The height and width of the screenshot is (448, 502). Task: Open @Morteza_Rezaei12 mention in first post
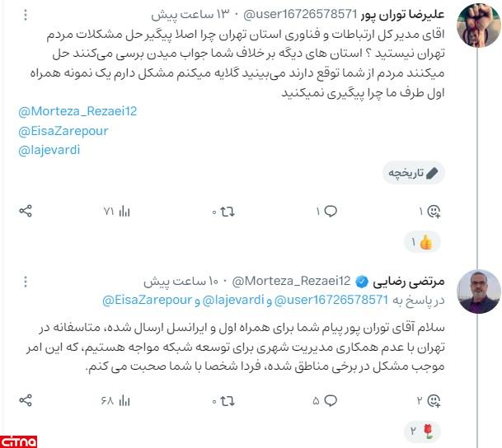pos(77,111)
